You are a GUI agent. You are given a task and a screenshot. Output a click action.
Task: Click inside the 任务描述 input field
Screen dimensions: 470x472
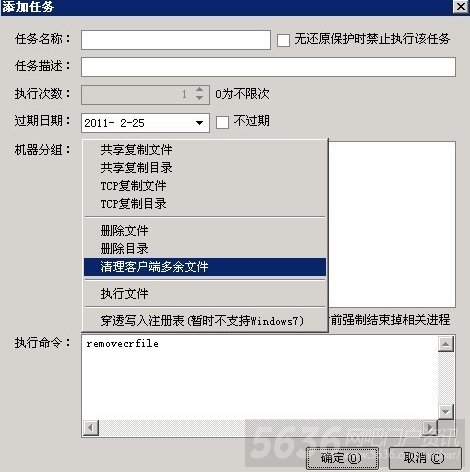[x=268, y=67]
